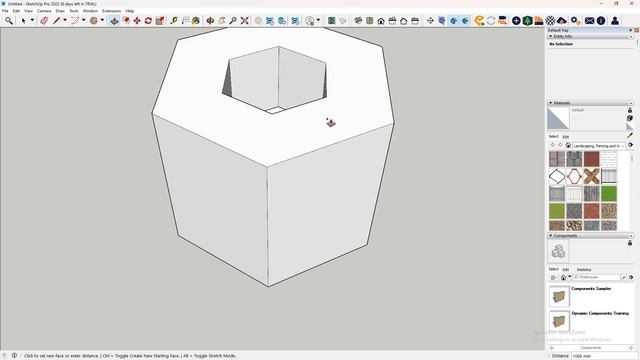Image resolution: width=640 pixels, height=360 pixels.
Task: Open the materials library dropdown
Action: tap(599, 146)
